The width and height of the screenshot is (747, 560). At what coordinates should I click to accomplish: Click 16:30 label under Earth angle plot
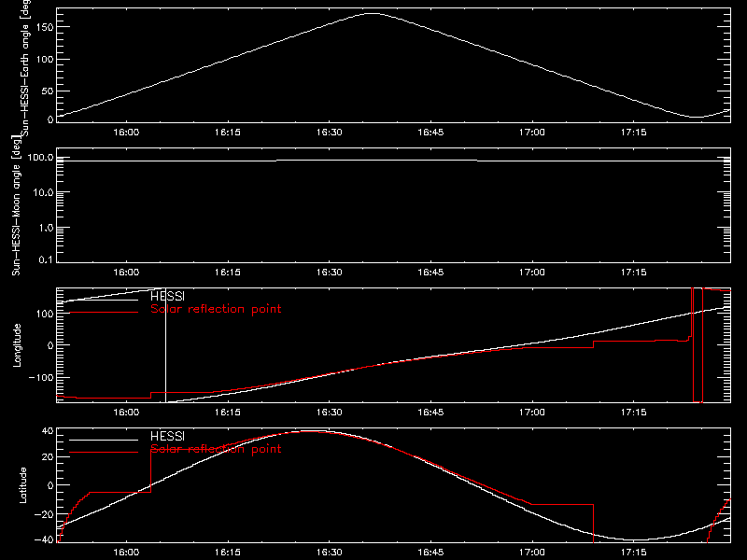tap(330, 133)
